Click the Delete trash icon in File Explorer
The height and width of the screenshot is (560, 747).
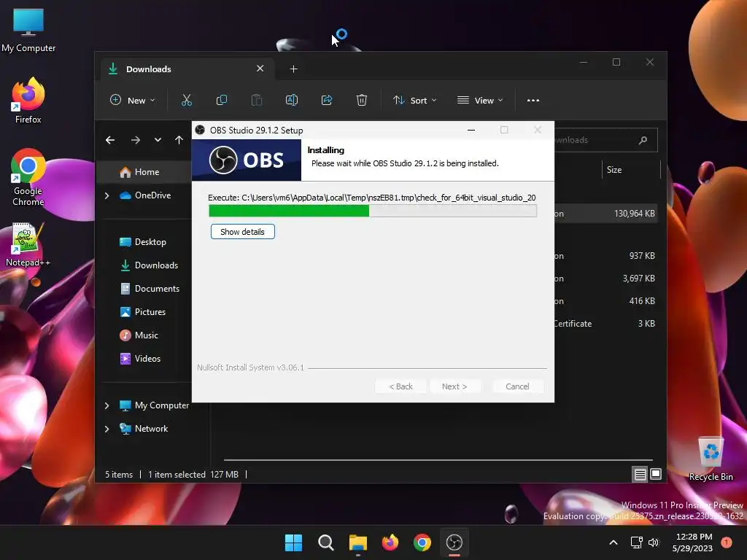362,100
